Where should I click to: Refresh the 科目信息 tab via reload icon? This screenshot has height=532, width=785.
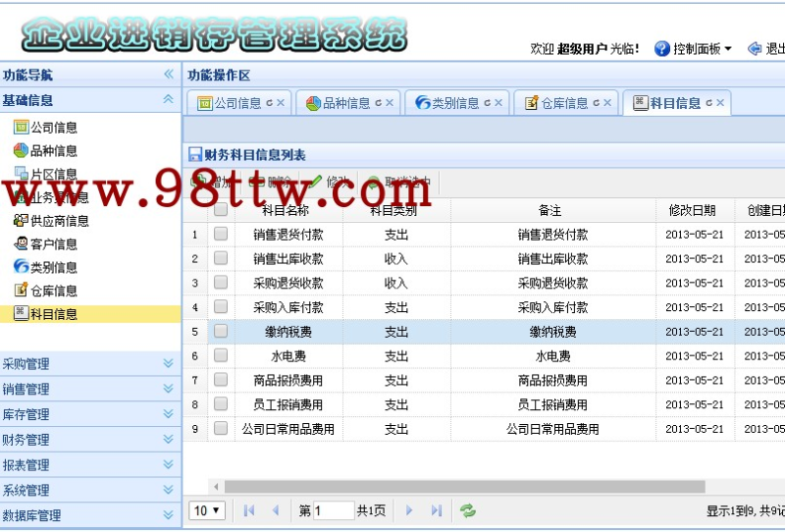click(x=708, y=103)
